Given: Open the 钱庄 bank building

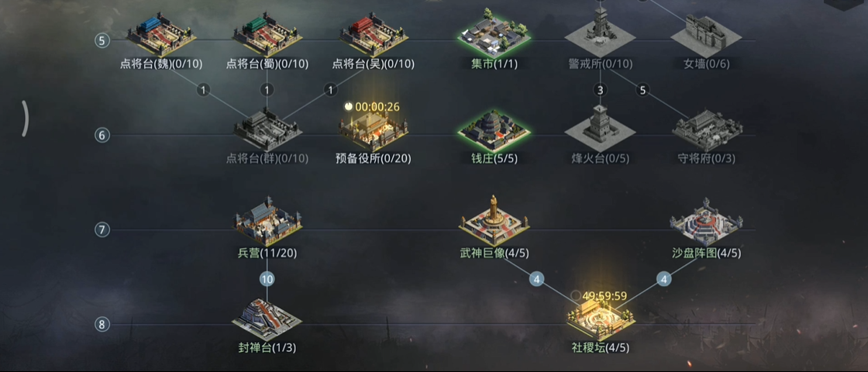Looking at the screenshot, I should point(494,129).
